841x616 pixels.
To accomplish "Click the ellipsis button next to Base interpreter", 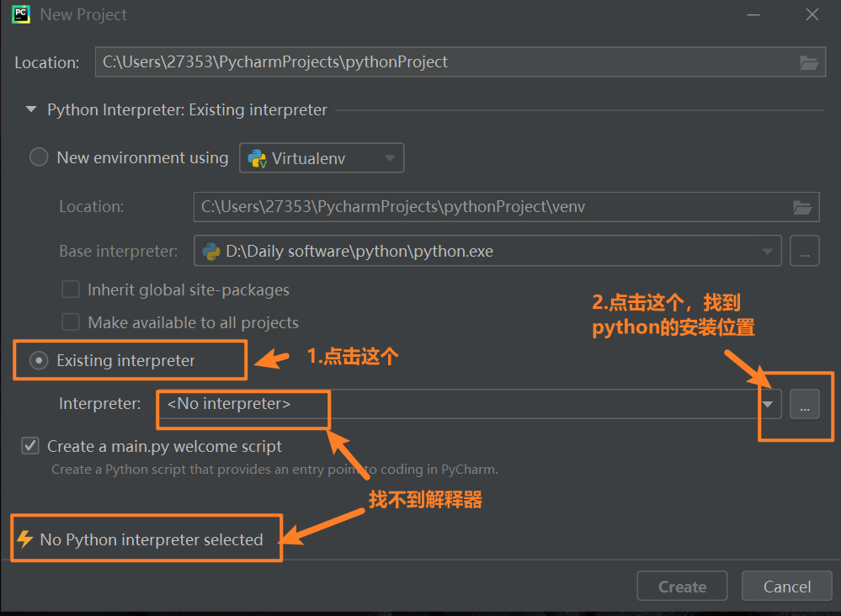I will point(805,251).
